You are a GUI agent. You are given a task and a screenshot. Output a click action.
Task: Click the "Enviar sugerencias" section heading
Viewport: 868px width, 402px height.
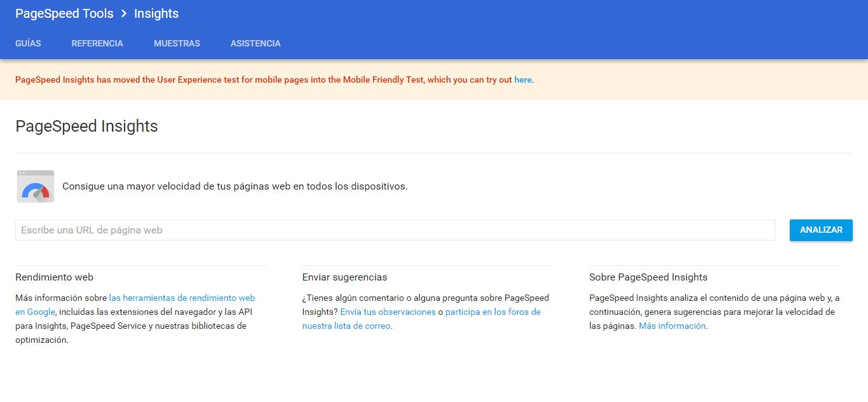click(344, 277)
